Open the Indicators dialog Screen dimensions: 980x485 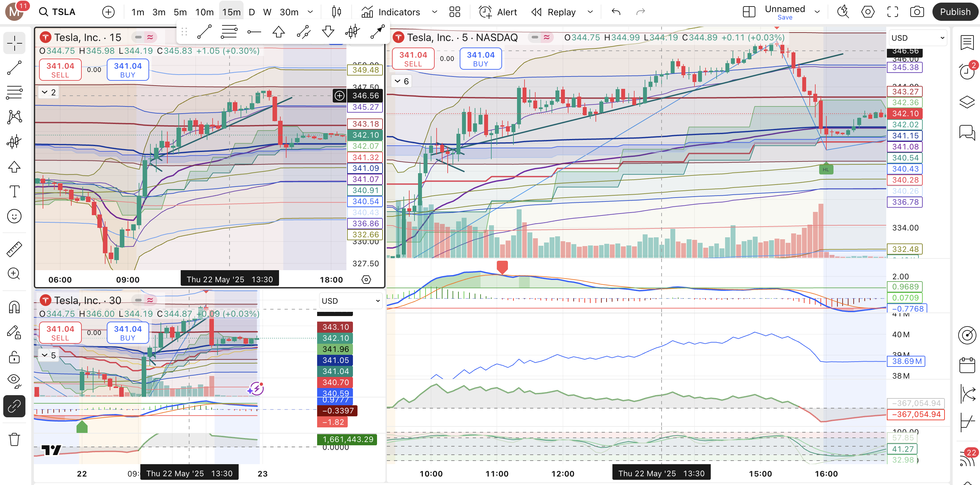(390, 12)
